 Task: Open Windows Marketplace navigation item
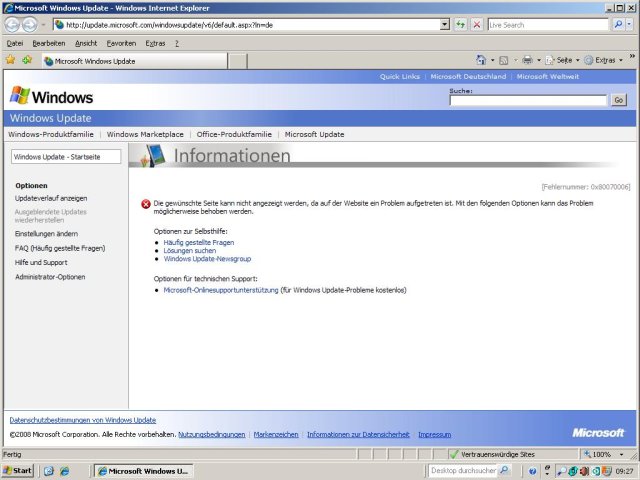click(x=145, y=134)
